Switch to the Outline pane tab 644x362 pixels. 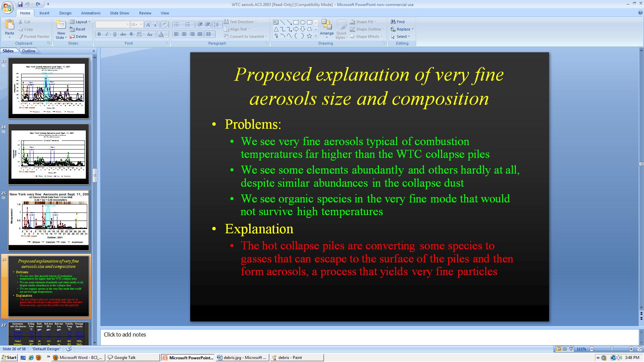pos(29,51)
